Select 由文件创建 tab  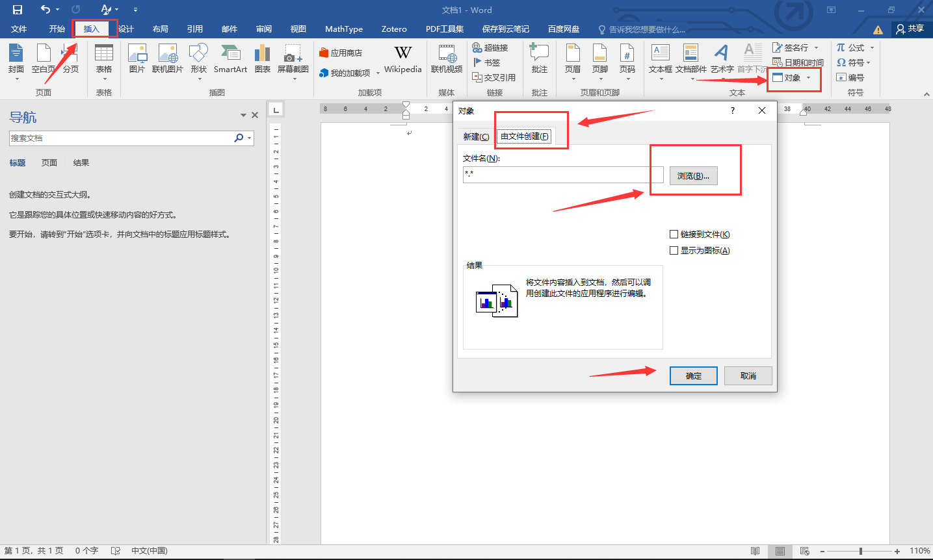(x=525, y=136)
